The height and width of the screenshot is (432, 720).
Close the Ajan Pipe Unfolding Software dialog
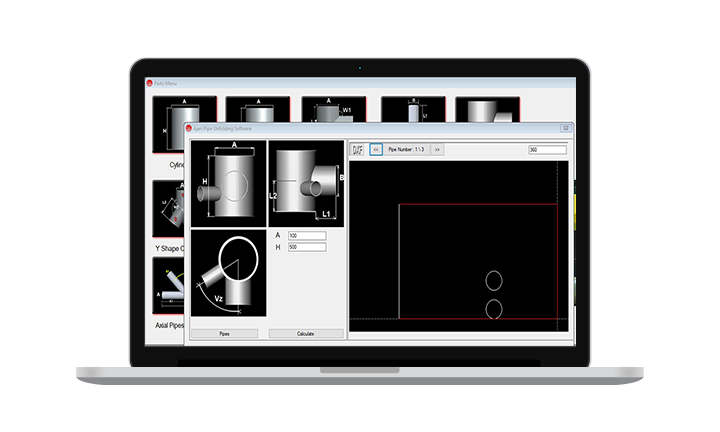pos(566,129)
